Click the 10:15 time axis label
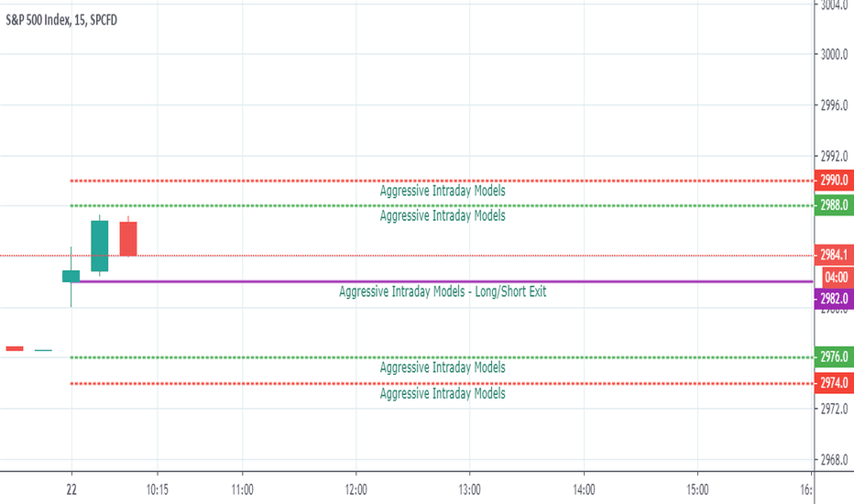This screenshot has width=854, height=504. point(157,490)
